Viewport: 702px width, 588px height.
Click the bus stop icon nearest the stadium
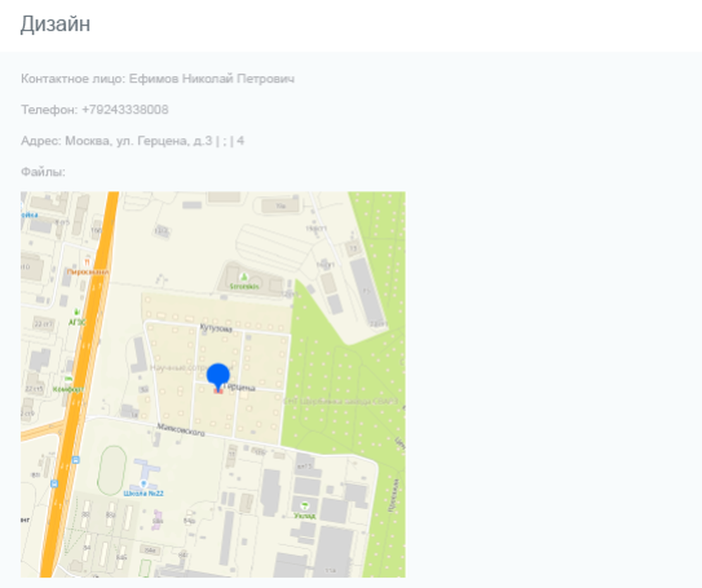(x=76, y=460)
